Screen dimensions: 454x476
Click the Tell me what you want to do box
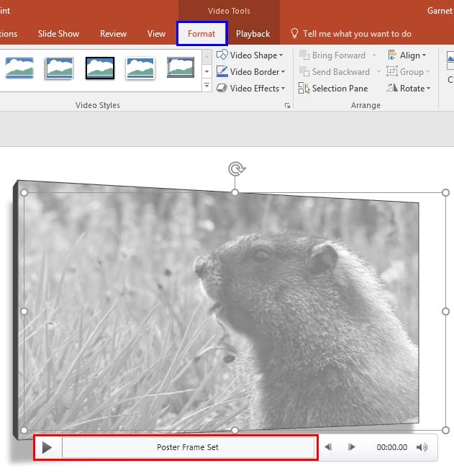[357, 34]
